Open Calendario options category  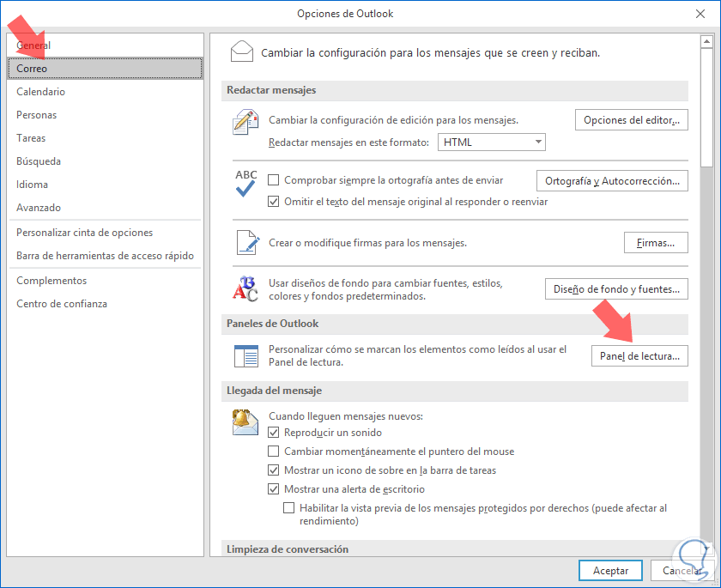[105, 92]
